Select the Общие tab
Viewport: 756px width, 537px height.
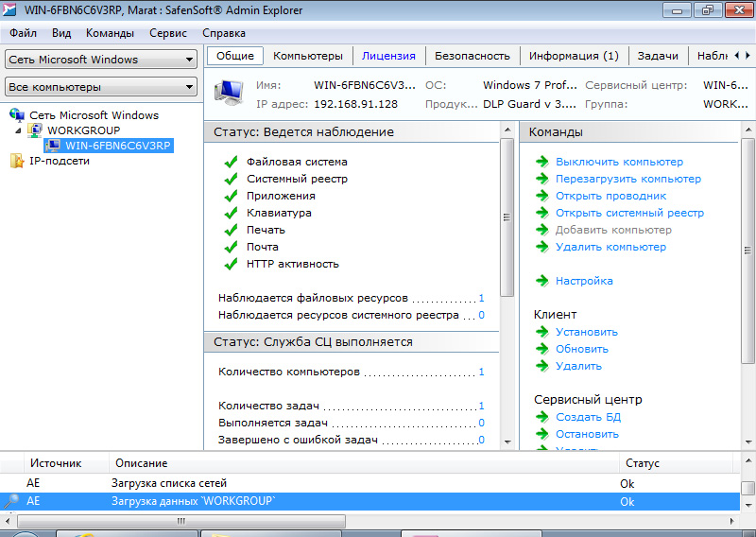point(234,56)
